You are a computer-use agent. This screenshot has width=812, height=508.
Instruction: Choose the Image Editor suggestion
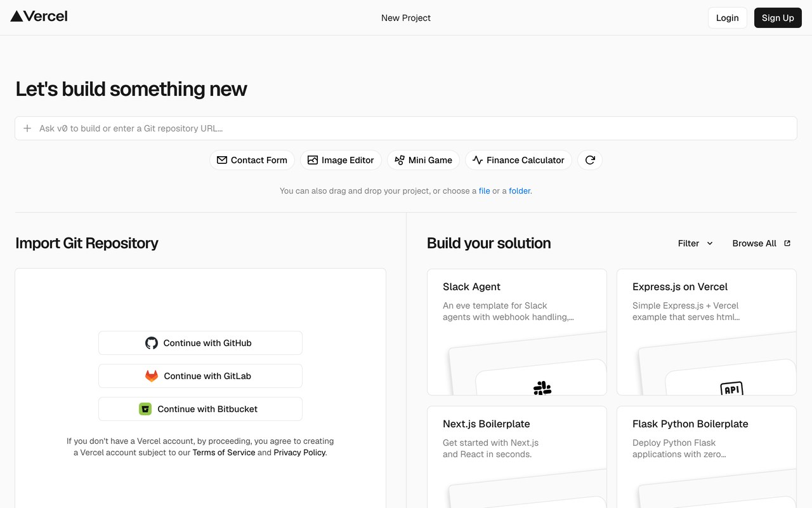point(341,160)
